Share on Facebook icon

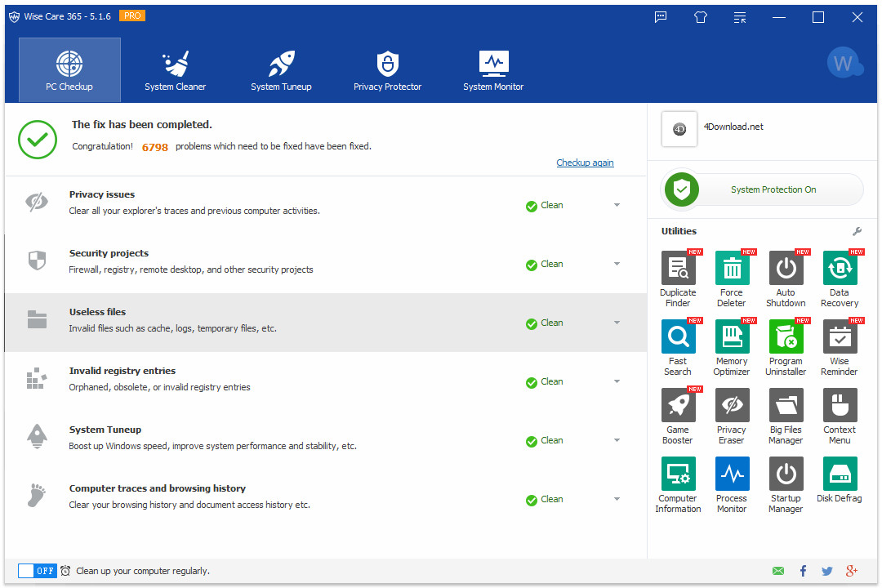point(803,571)
